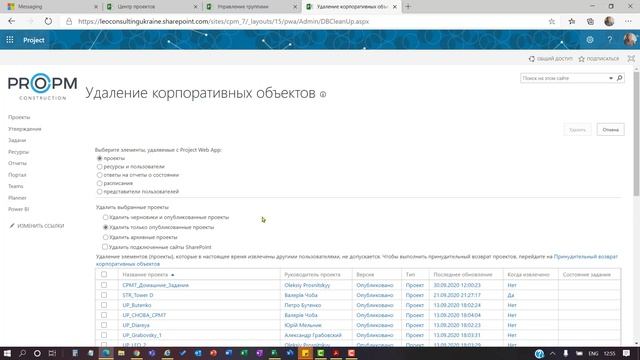Tick checkbox for UP_Grabovsky_1 row
Viewport: 640px width, 360px height.
[x=104, y=335]
